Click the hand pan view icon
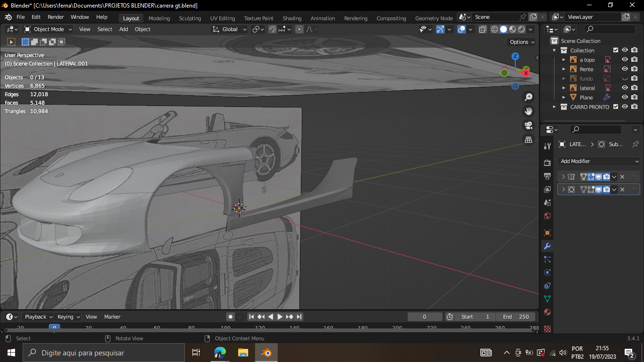The height and width of the screenshot is (362, 644). point(528,111)
